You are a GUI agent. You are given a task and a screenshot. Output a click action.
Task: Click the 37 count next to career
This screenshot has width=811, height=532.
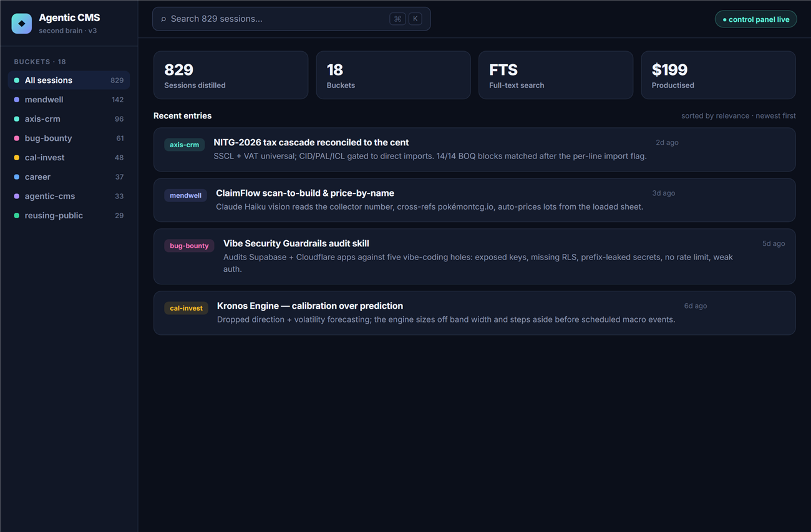pyautogui.click(x=119, y=177)
